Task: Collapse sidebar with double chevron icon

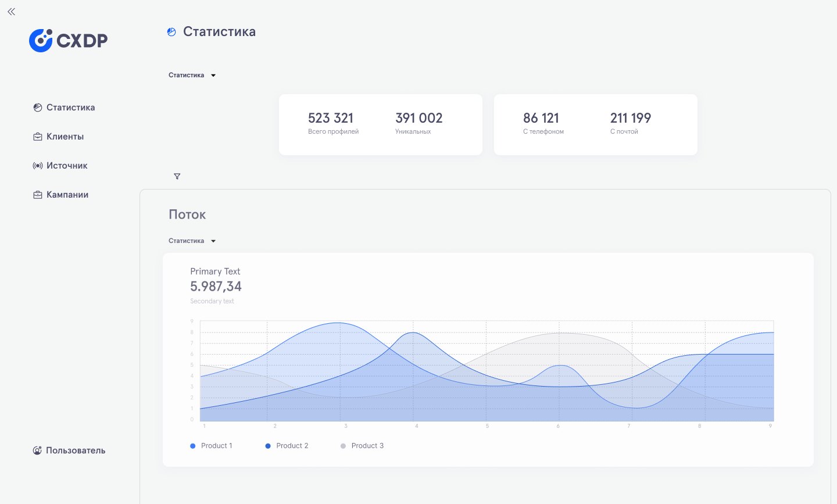Action: 12,12
